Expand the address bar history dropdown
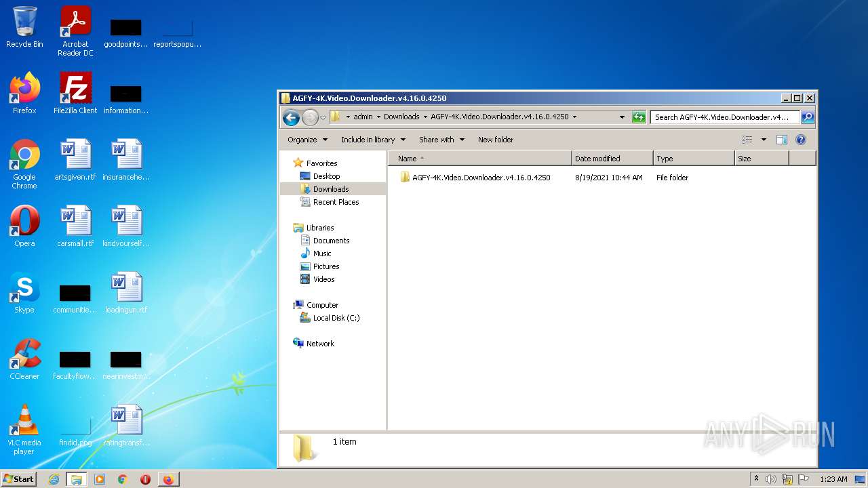Viewport: 868px width, 488px height. [622, 117]
